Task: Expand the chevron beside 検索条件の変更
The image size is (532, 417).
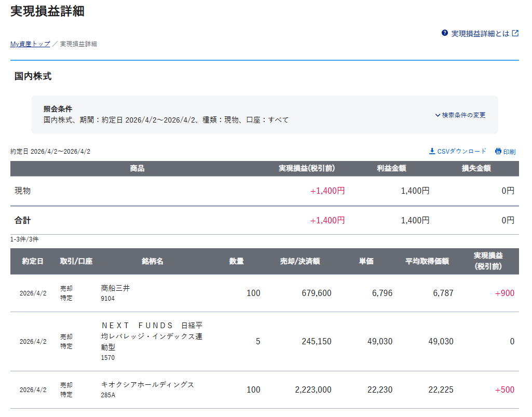Action: click(438, 115)
